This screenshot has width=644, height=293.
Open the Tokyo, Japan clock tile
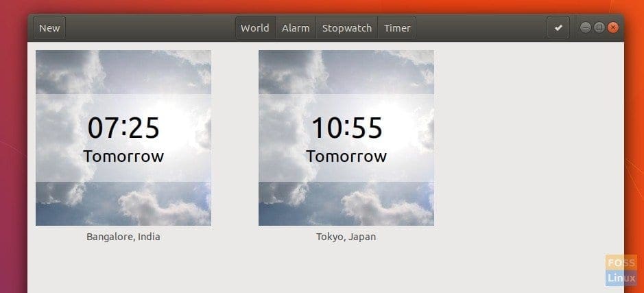[346, 138]
